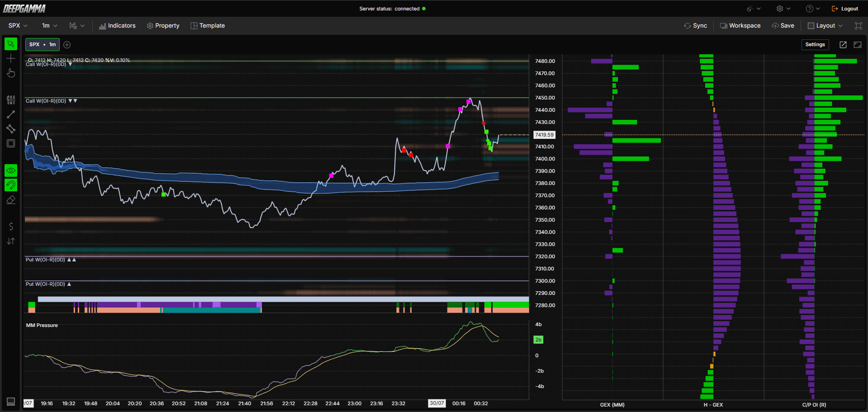Open the gear settings dropdown
The height and width of the screenshot is (412, 868).
click(x=783, y=9)
